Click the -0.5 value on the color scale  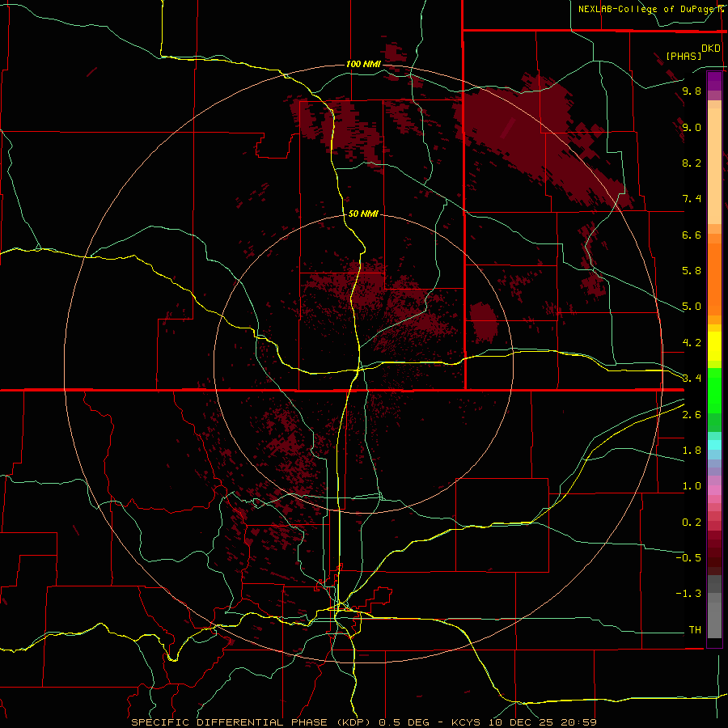[688, 558]
